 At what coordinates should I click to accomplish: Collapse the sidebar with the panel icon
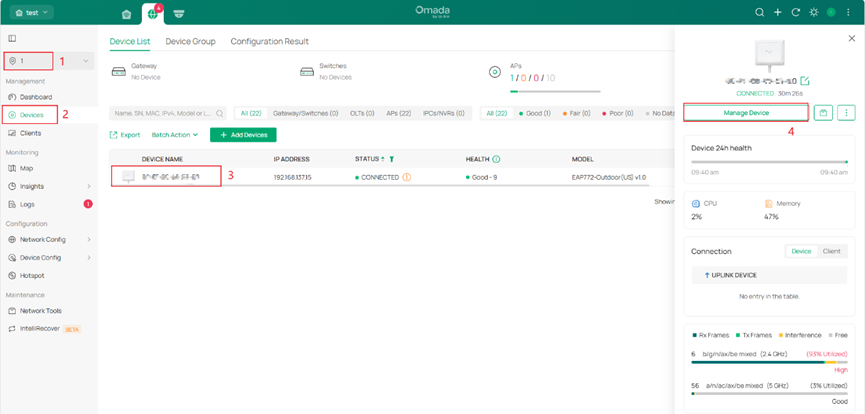point(12,39)
